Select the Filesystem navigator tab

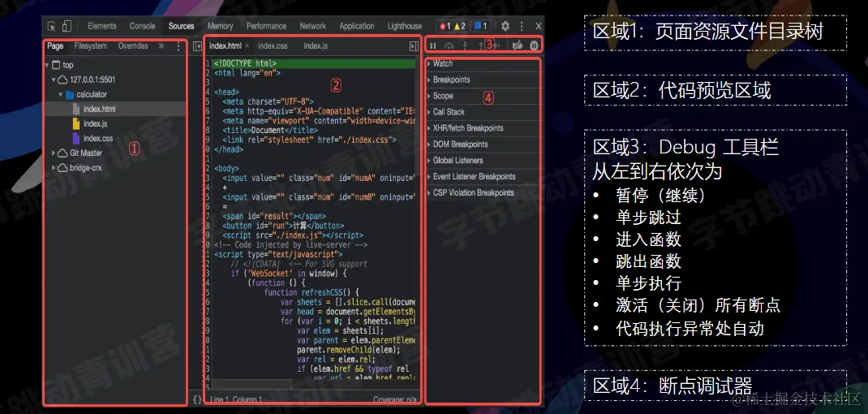(90, 46)
